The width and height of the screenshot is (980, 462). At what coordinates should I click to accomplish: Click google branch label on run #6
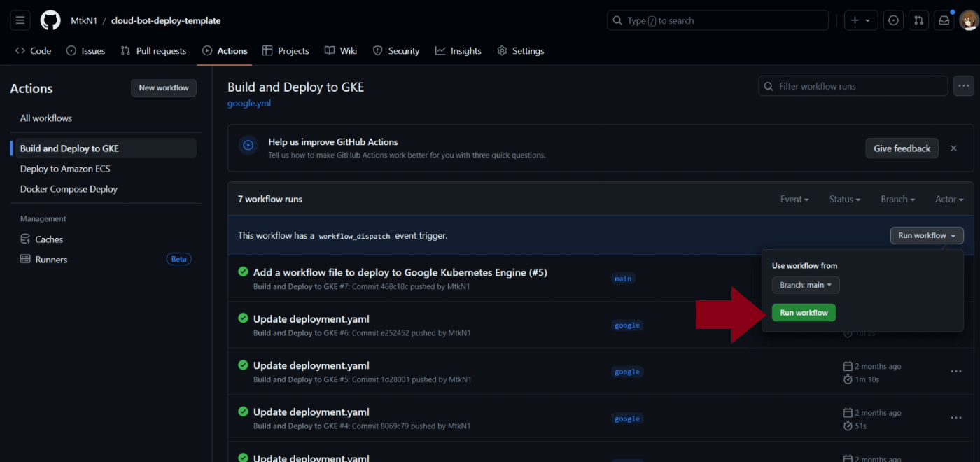627,325
